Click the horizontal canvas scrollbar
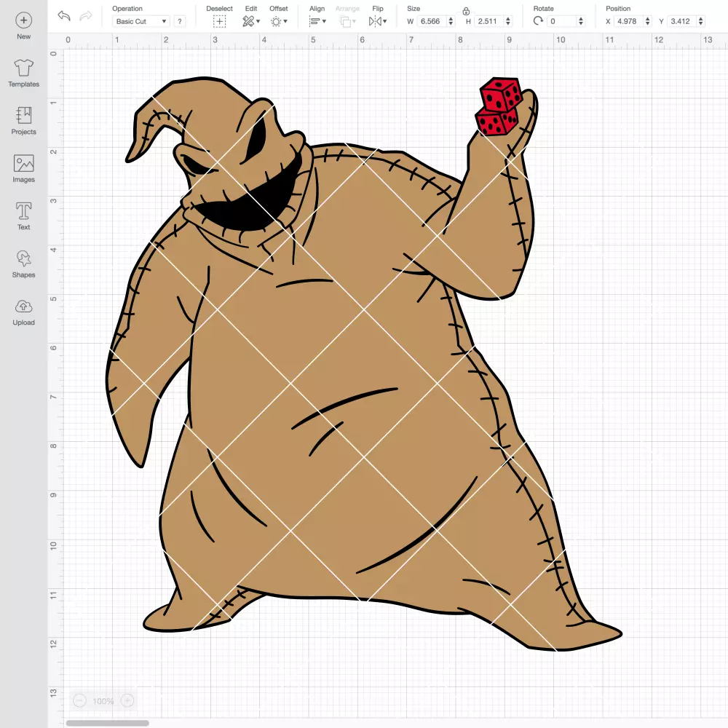The image size is (728, 728). (107, 723)
